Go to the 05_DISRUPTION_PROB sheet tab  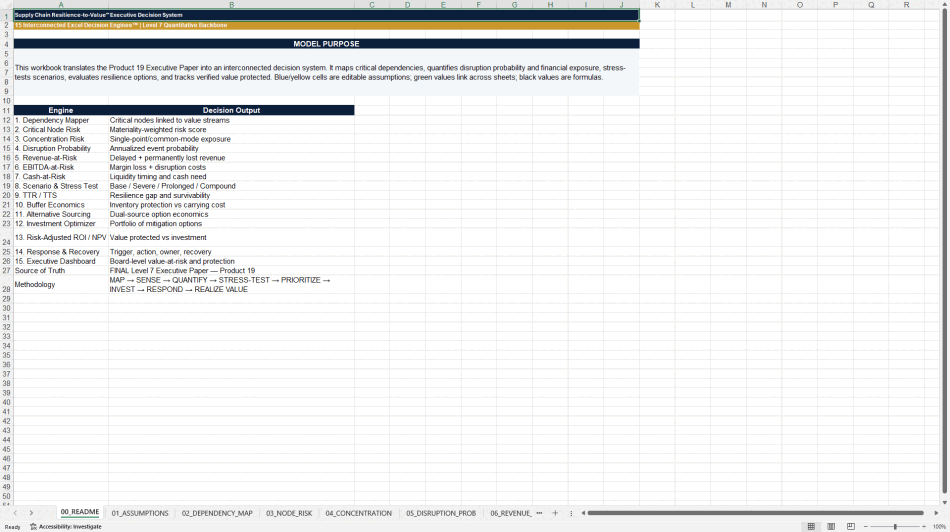(x=441, y=513)
